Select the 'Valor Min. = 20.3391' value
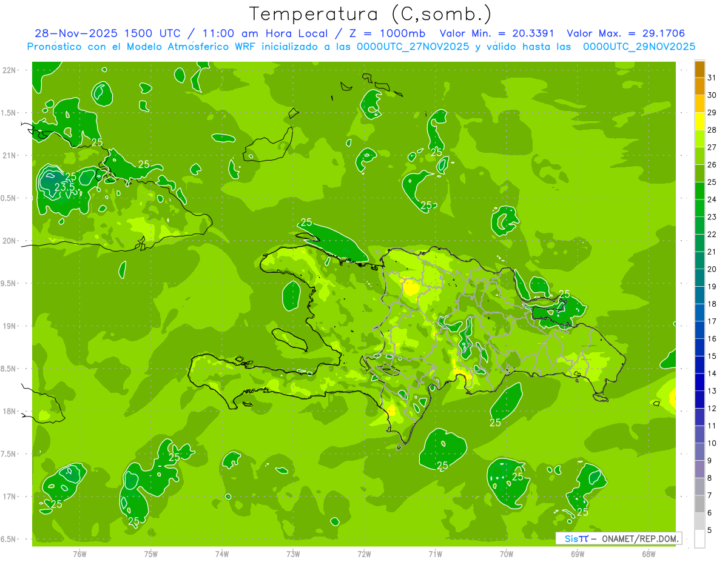Image resolution: width=728 pixels, height=562 pixels. 498,33
